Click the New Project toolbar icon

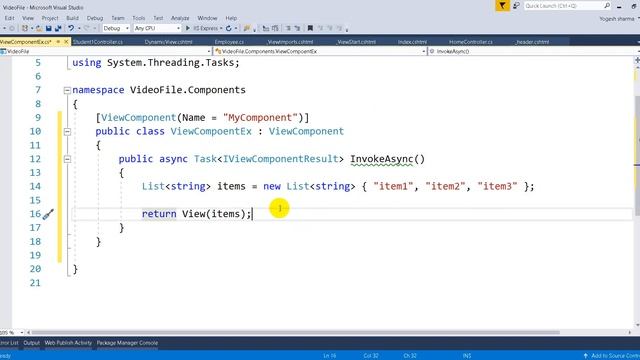coord(25,28)
